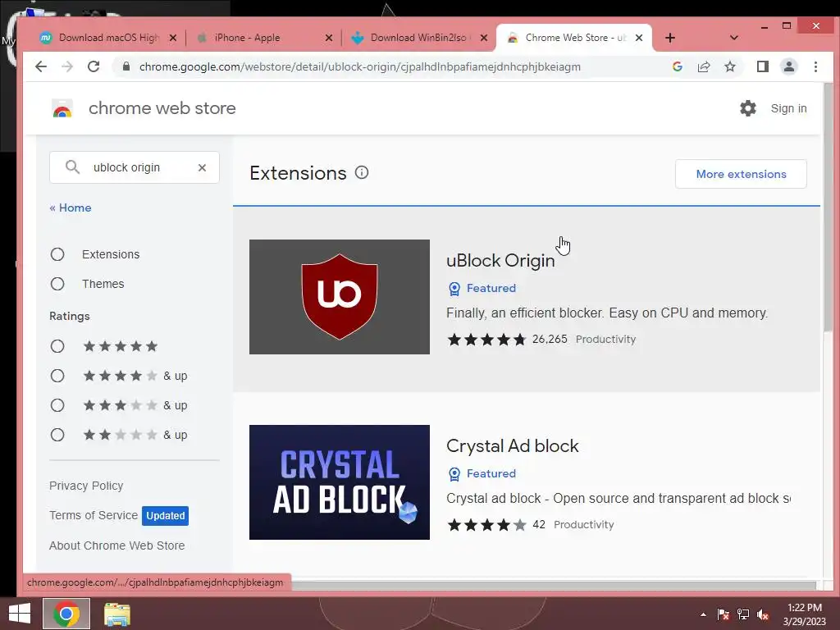Clear the ublock origin search text
This screenshot has height=630, width=840.
pos(202,167)
